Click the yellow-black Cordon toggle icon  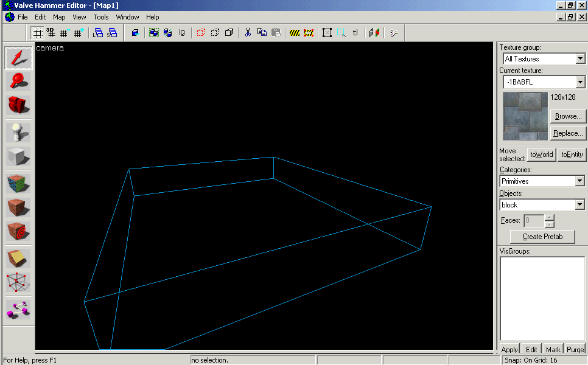coord(295,33)
